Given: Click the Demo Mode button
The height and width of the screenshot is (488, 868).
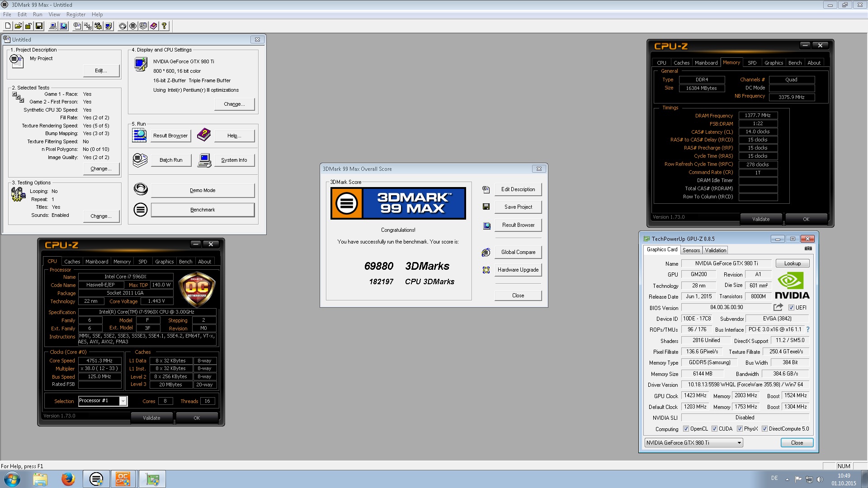Looking at the screenshot, I should coord(203,190).
